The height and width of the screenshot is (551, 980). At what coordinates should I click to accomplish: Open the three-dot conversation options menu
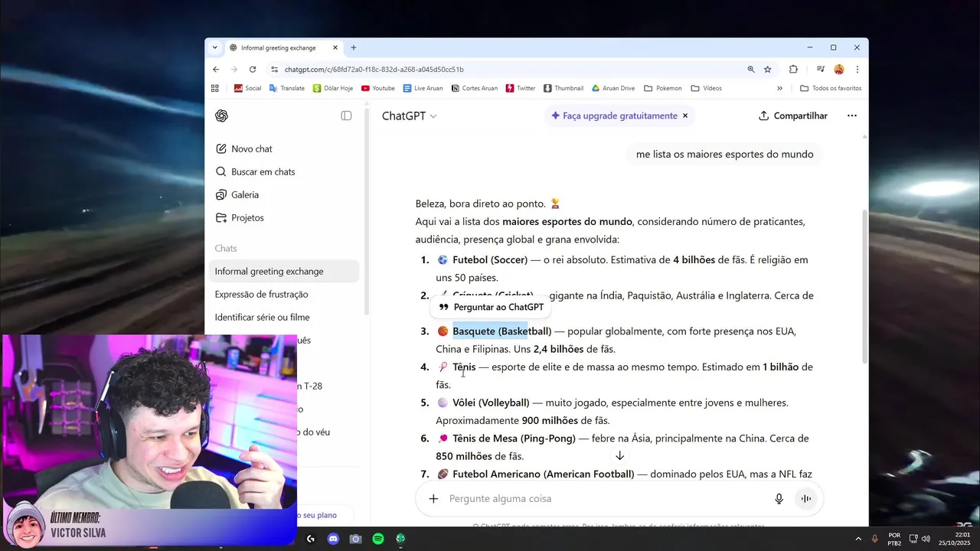pos(851,116)
